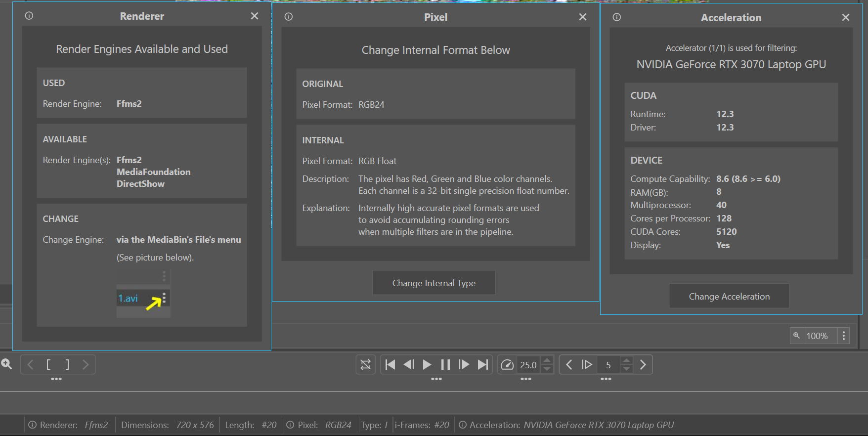Click the DirectShow render engine text

pos(140,183)
